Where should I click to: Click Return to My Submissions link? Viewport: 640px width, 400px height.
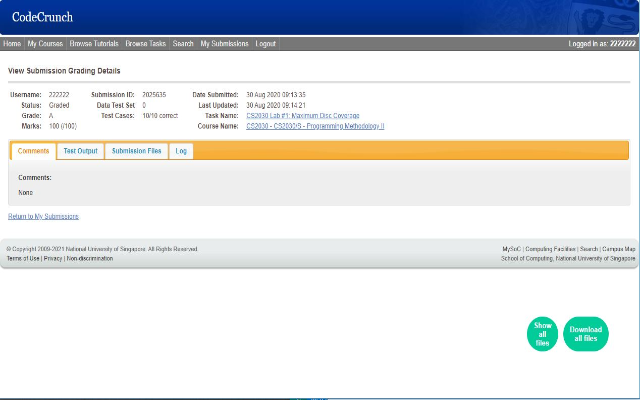click(x=43, y=216)
